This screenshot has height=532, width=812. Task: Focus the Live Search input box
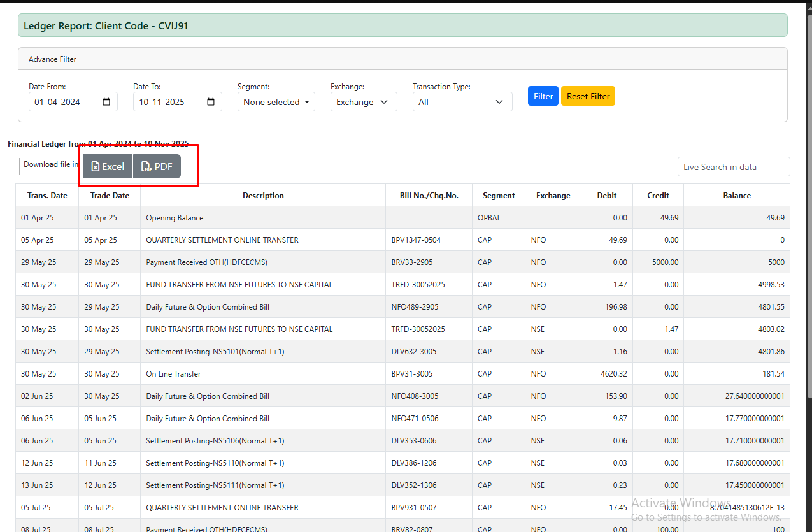(x=733, y=167)
